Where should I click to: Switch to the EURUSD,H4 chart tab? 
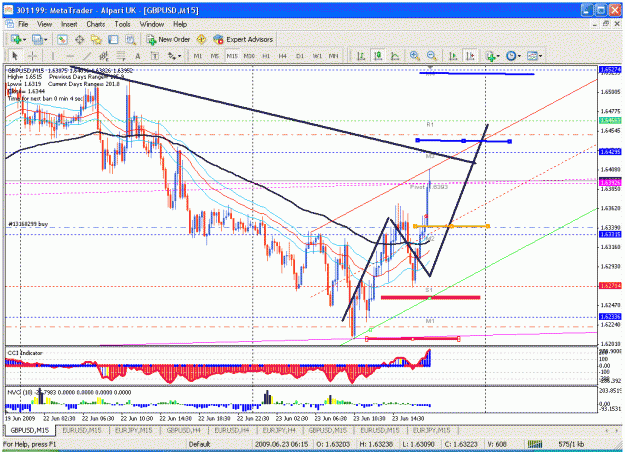tap(232, 430)
